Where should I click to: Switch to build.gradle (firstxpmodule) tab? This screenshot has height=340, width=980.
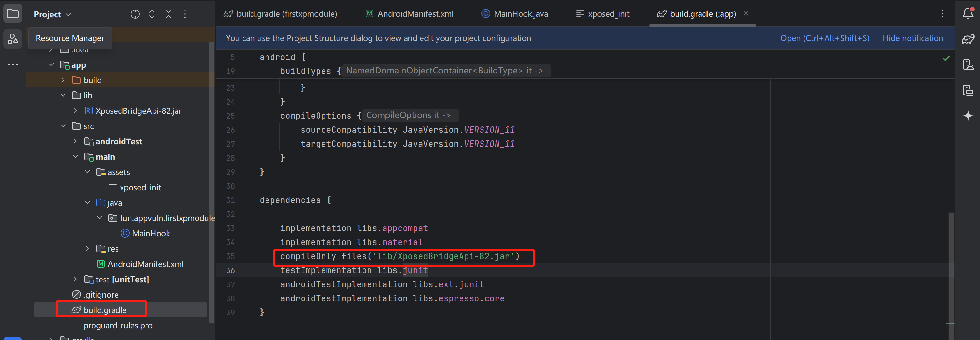pos(281,14)
